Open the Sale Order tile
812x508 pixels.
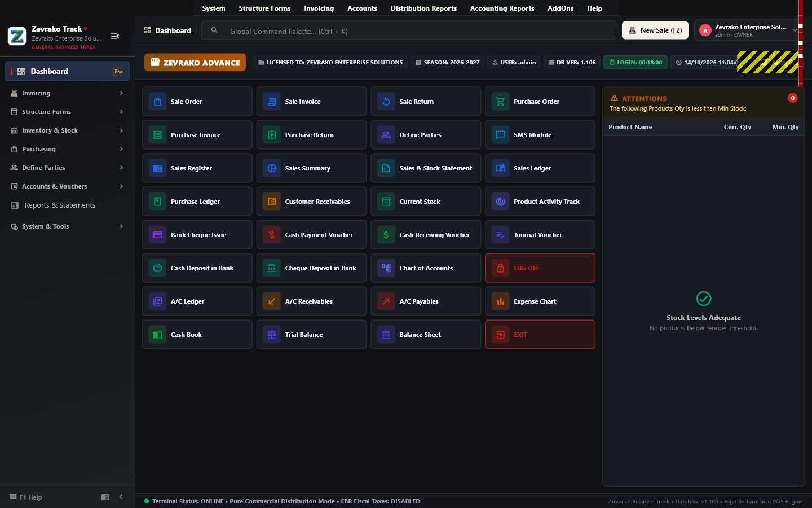(x=197, y=102)
